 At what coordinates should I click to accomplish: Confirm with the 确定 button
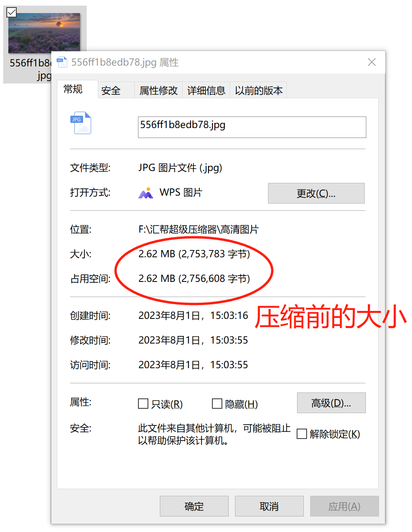click(194, 506)
